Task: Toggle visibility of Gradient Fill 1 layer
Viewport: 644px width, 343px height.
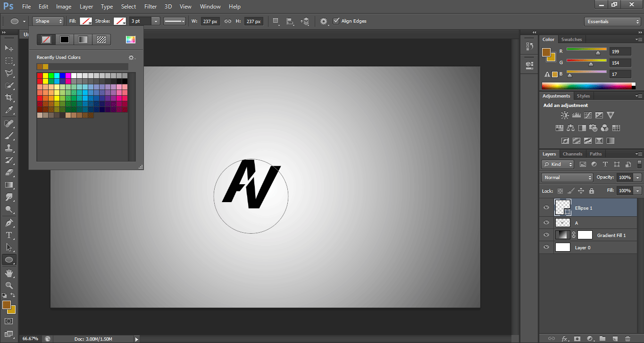Action: pyautogui.click(x=546, y=235)
